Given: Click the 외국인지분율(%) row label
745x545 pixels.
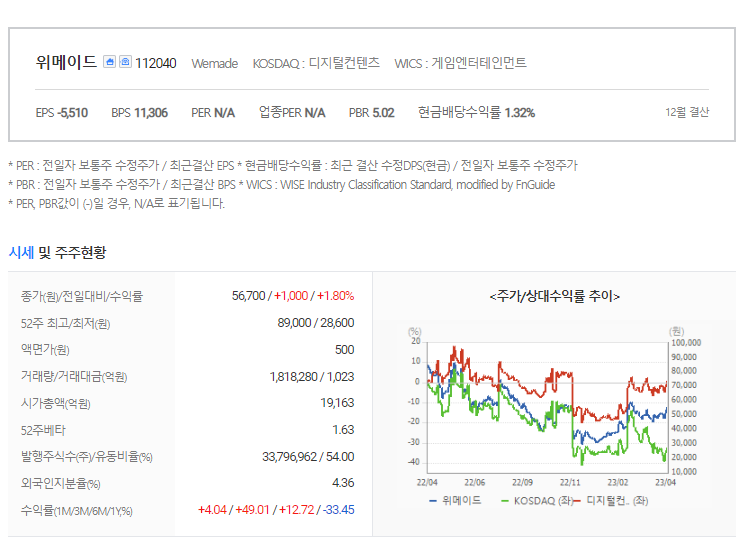Looking at the screenshot, I should (x=60, y=484).
